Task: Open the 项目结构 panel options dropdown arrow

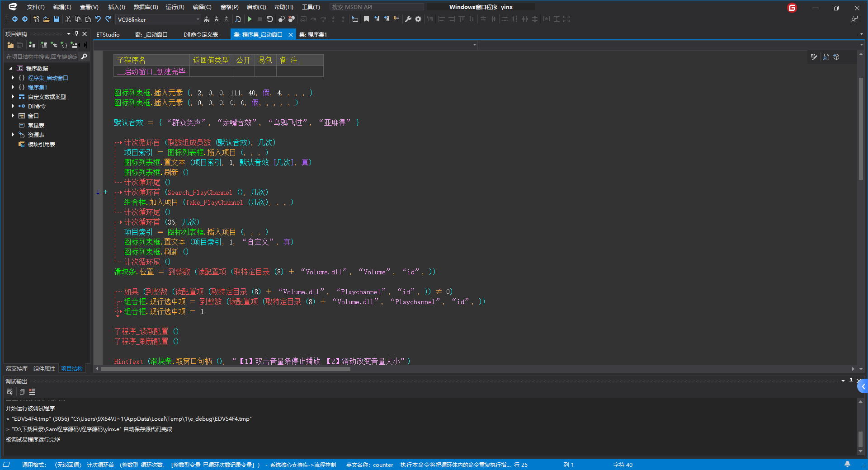Action: pyautogui.click(x=69, y=34)
